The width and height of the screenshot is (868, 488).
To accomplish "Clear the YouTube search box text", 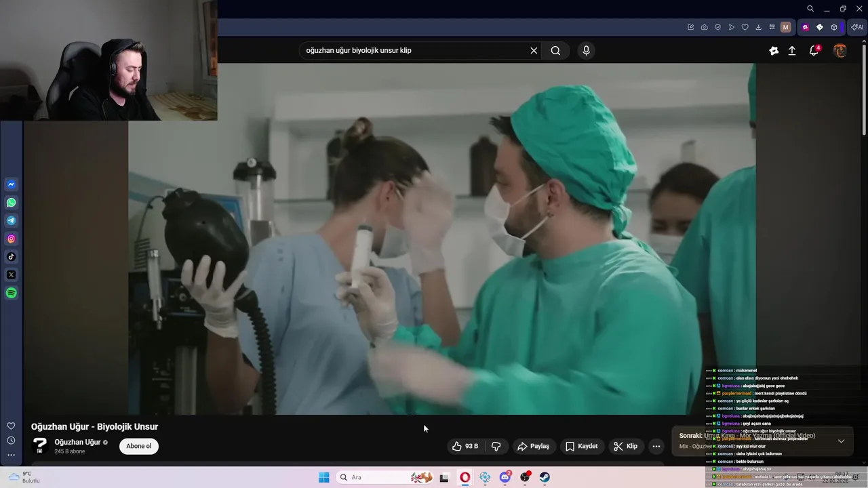I will click(x=534, y=50).
